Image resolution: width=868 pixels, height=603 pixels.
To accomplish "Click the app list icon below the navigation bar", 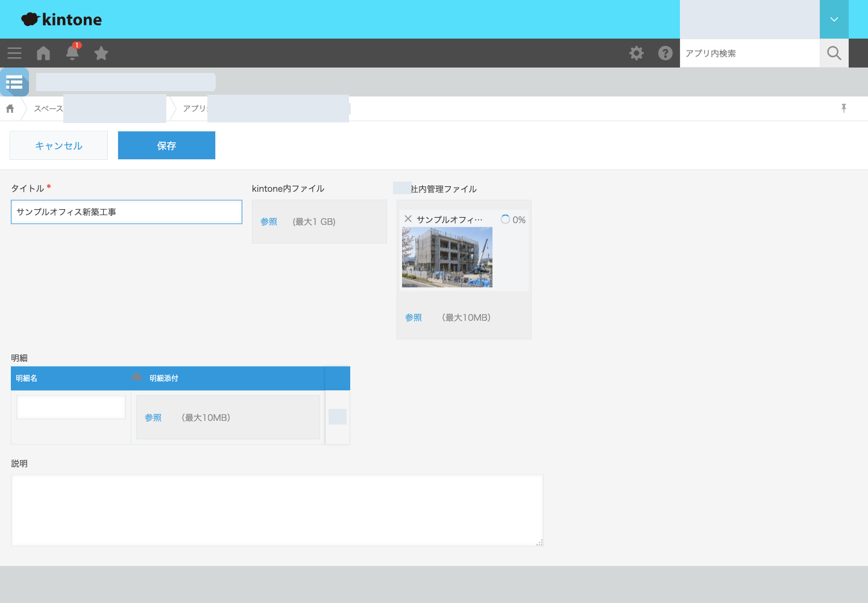I will [x=14, y=82].
